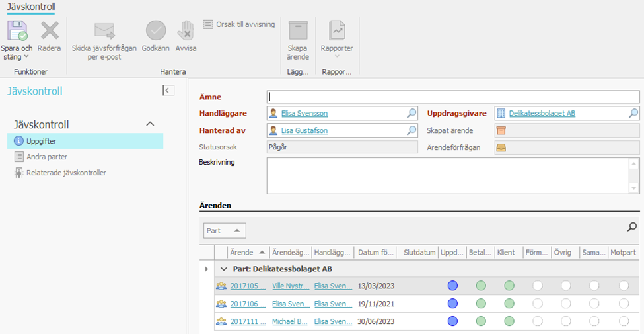
Task: Open the Andra parter section
Action: pyautogui.click(x=47, y=157)
